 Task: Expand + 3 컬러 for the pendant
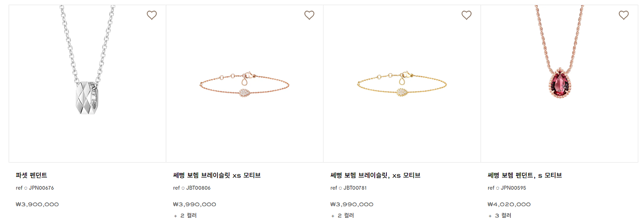pos(500,215)
